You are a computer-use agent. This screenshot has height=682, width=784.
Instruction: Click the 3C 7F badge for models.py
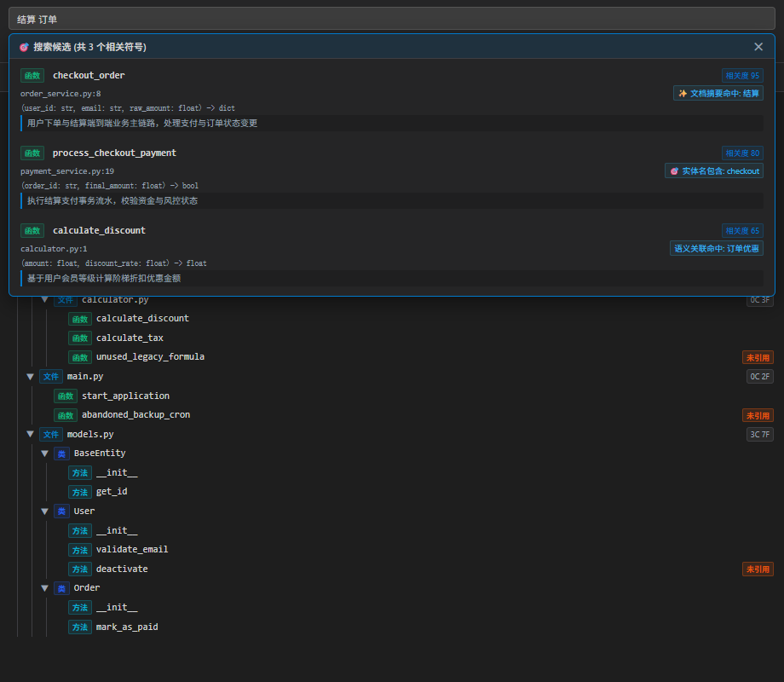click(x=759, y=434)
